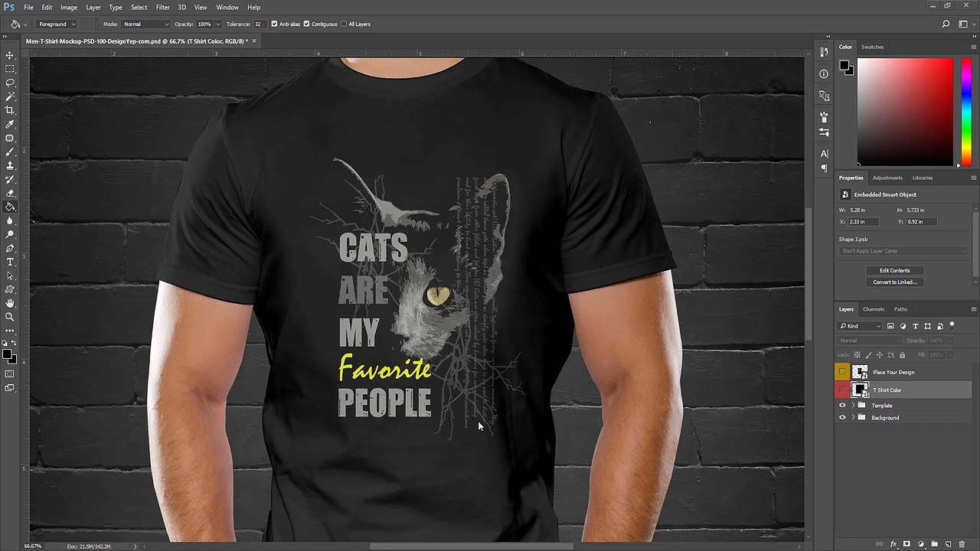Screen dimensions: 980x551
Task: Switch to the Channels tab
Action: click(874, 309)
